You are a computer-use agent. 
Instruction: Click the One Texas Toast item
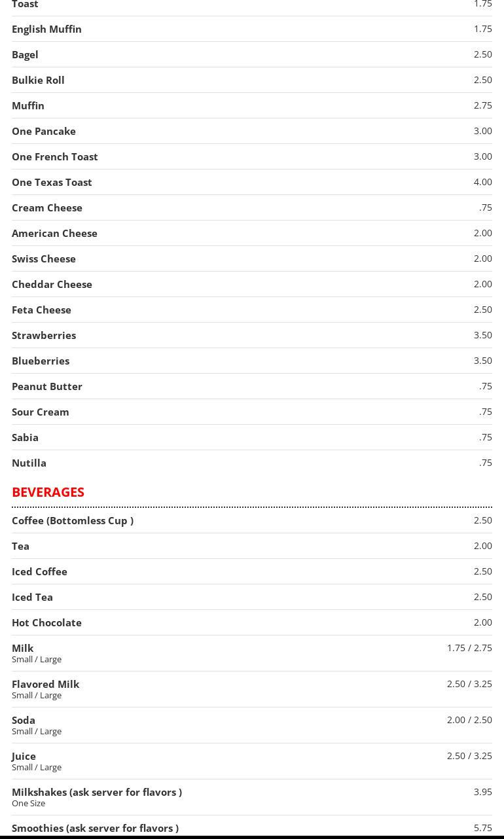click(x=52, y=182)
